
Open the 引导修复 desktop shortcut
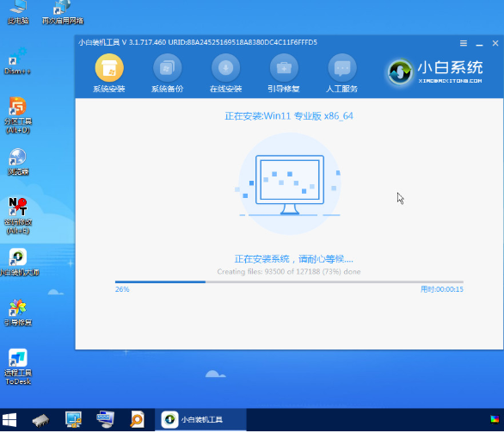(x=18, y=312)
